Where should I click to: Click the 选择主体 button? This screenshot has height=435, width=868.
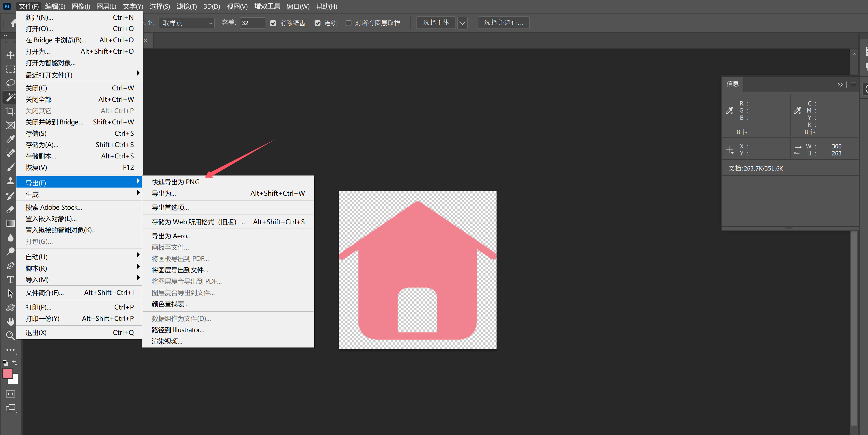[436, 23]
